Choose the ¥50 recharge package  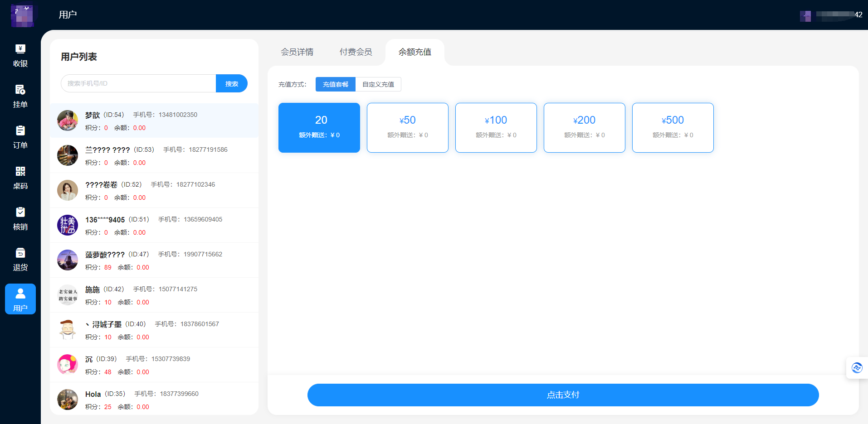(x=407, y=128)
